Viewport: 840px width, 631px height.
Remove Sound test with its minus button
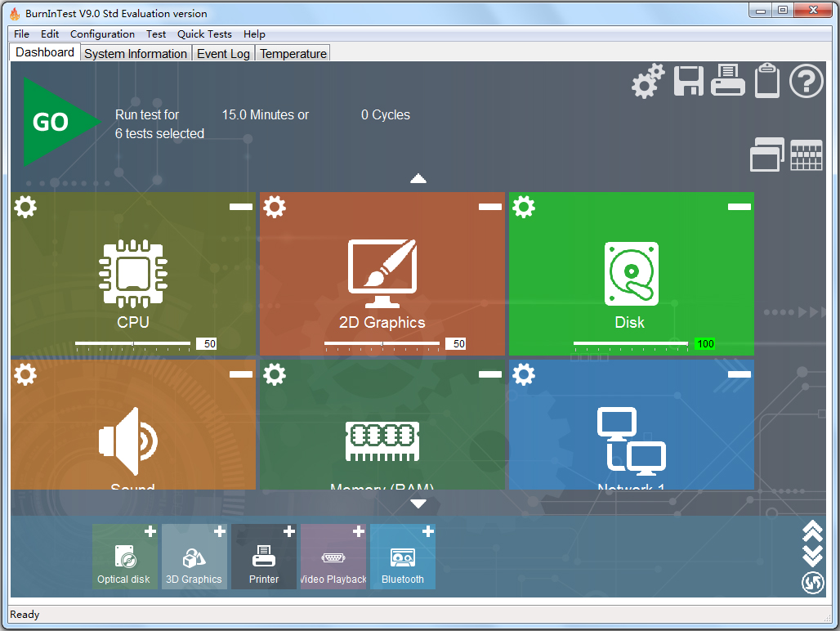(241, 374)
